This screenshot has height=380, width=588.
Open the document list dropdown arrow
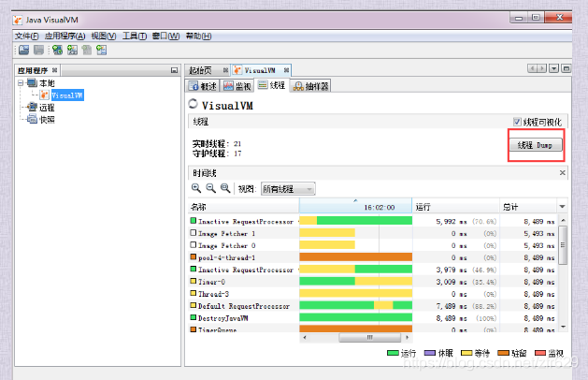pos(553,68)
